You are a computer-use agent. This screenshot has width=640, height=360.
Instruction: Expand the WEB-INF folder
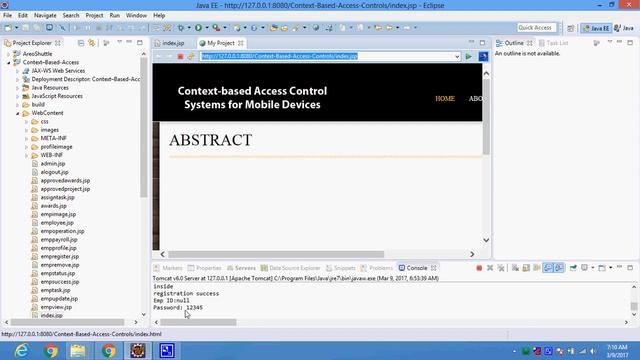point(27,155)
